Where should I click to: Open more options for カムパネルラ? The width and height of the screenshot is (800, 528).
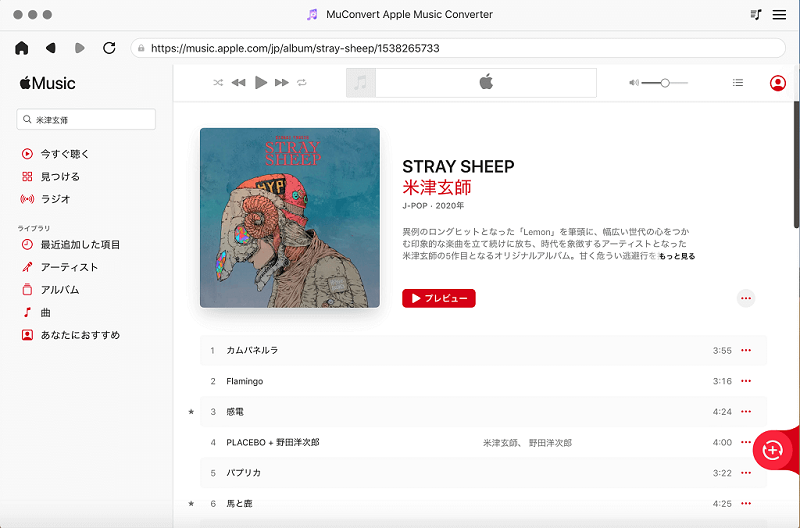[746, 350]
